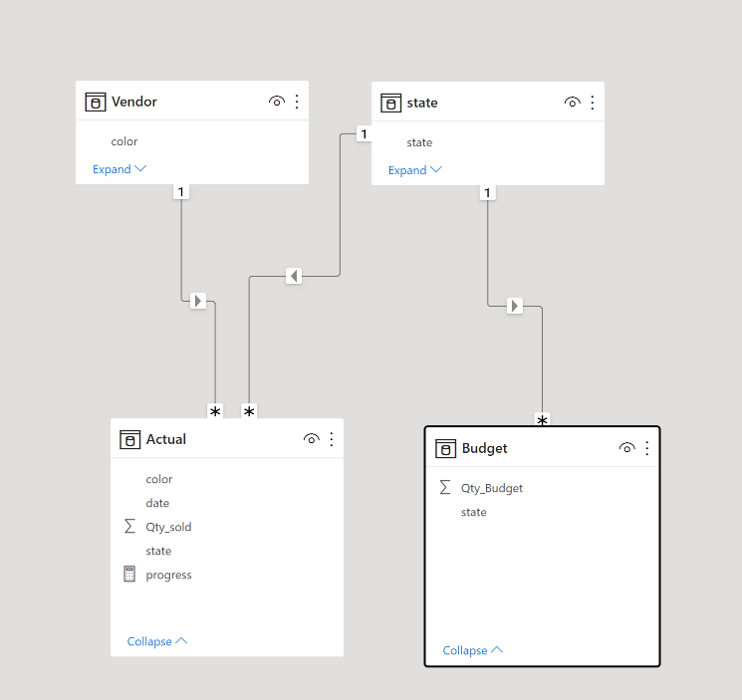Expand the Vendor table fields
This screenshot has height=700, width=742.
point(119,169)
